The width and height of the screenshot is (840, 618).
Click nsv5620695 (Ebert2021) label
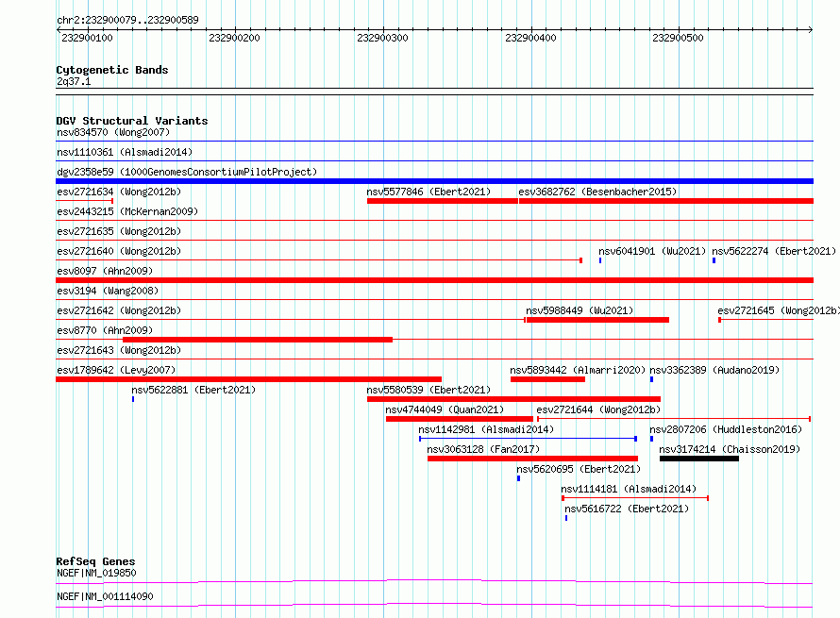[579, 469]
